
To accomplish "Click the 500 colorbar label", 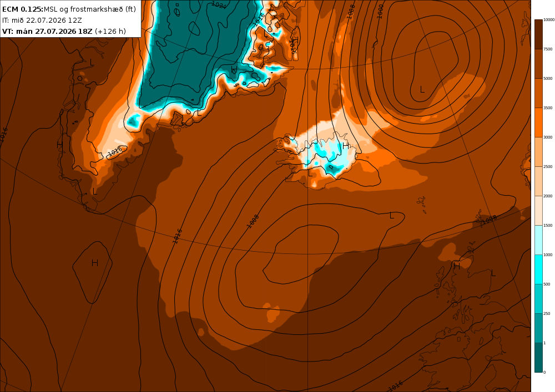I will click(547, 284).
